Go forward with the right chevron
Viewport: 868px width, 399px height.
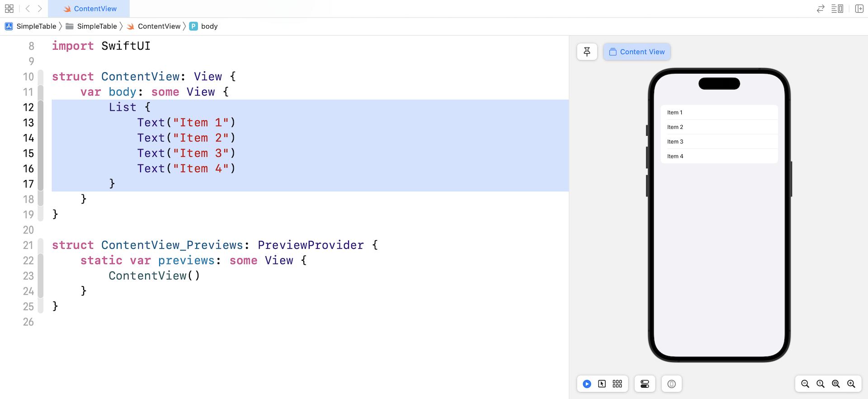click(x=40, y=9)
